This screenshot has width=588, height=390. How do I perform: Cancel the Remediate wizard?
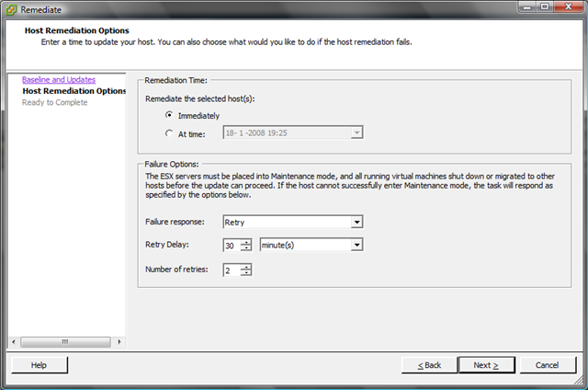548,365
